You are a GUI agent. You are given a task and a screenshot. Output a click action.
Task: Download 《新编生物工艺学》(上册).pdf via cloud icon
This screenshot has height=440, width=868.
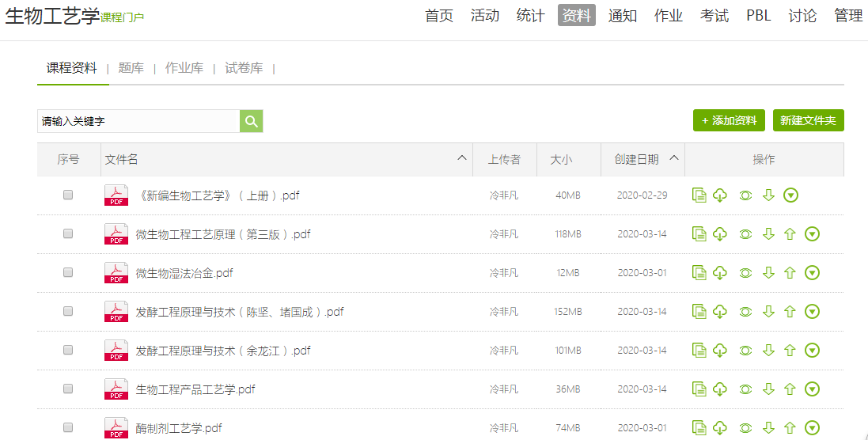click(x=720, y=195)
